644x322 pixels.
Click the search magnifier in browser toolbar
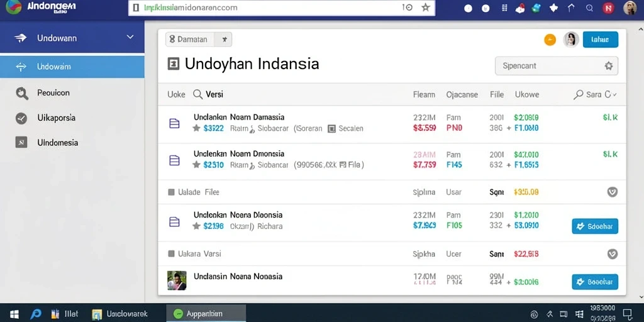click(589, 8)
